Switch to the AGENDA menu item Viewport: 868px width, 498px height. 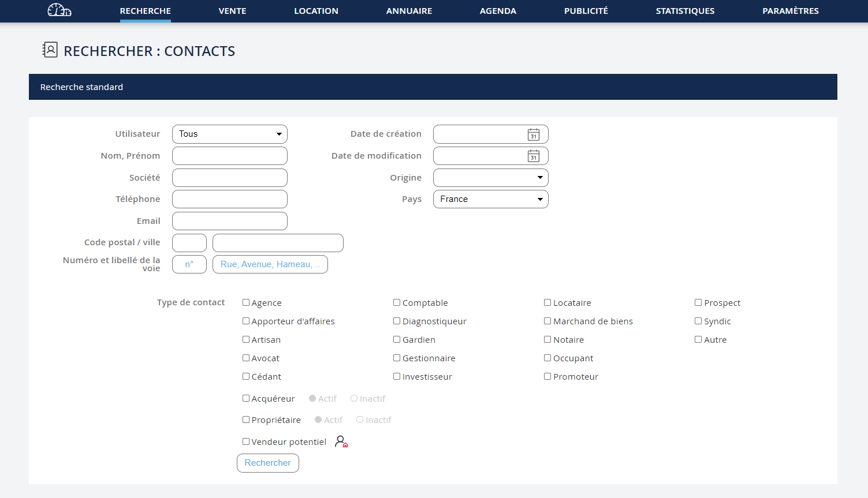pos(498,11)
